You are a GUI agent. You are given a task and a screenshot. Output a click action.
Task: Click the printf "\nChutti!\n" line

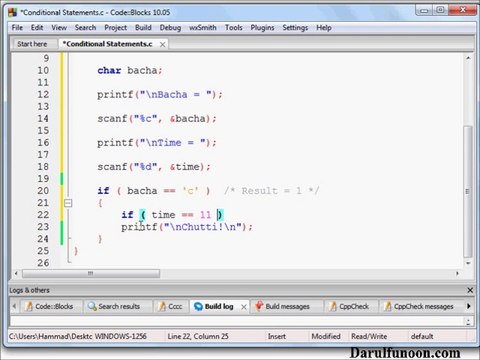[x=187, y=227]
